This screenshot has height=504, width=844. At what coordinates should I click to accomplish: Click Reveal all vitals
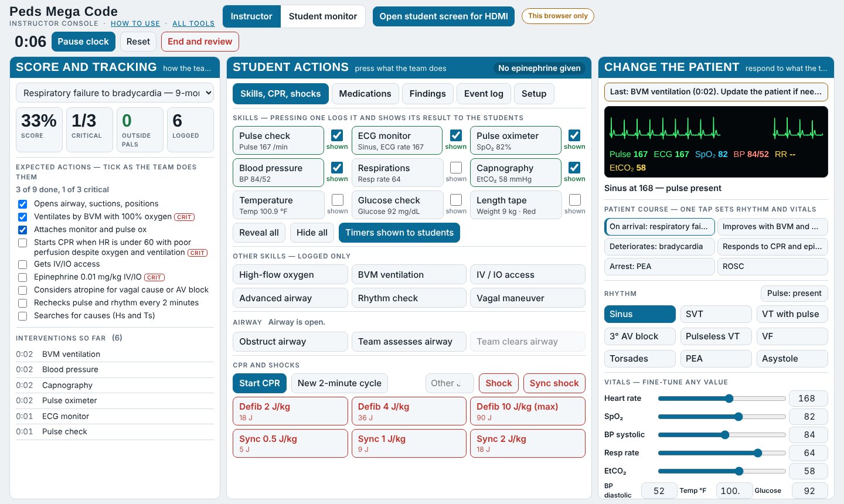259,233
